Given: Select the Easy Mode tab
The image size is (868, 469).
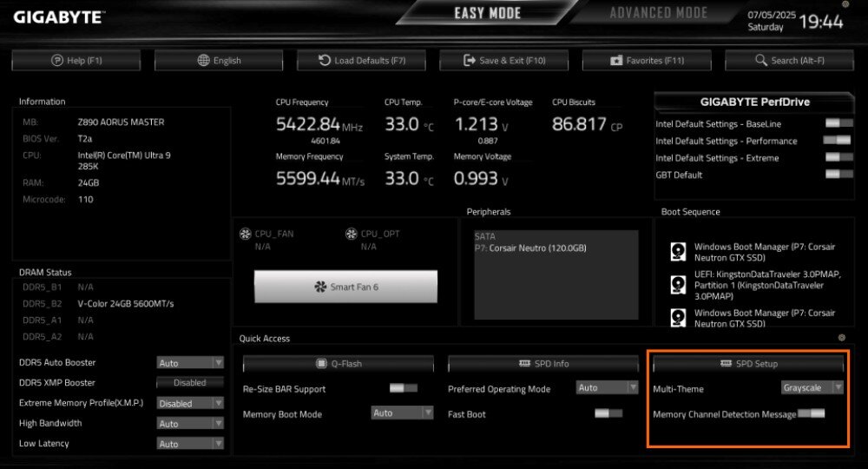Looking at the screenshot, I should (x=487, y=13).
